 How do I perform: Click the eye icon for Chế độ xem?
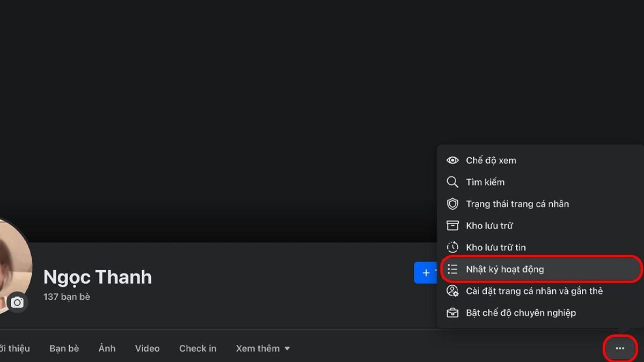pos(452,160)
